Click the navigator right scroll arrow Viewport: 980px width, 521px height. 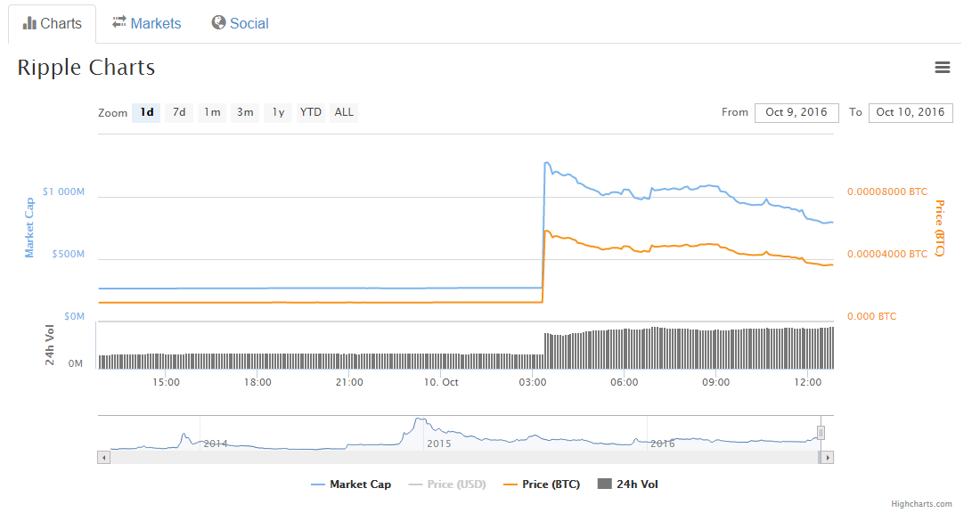coord(828,457)
